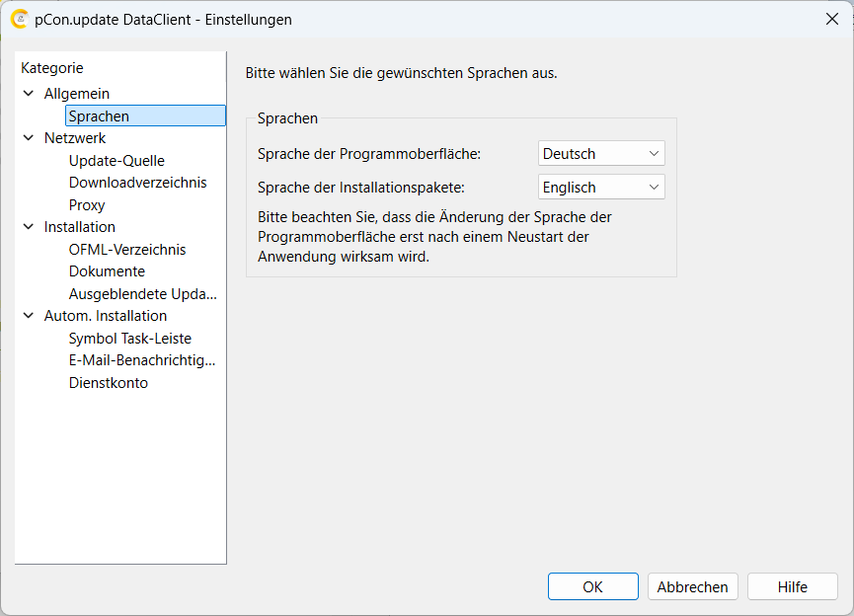Select the Netzwerk tree label

75,138
